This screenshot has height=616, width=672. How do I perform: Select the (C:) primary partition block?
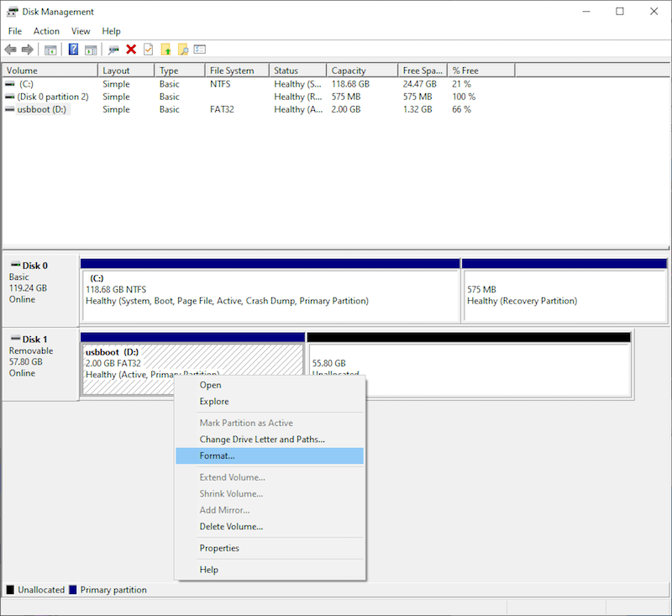point(269,290)
